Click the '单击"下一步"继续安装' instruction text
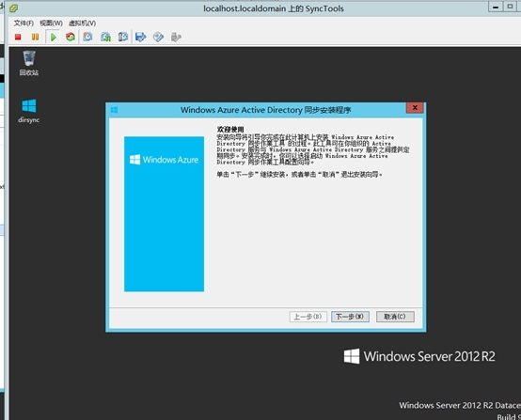 pyautogui.click(x=299, y=175)
